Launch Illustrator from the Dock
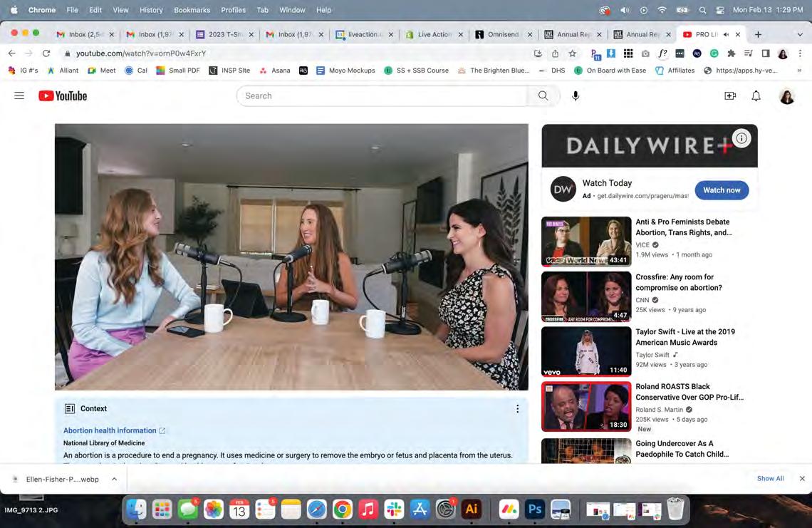The height and width of the screenshot is (528, 812). click(x=472, y=509)
